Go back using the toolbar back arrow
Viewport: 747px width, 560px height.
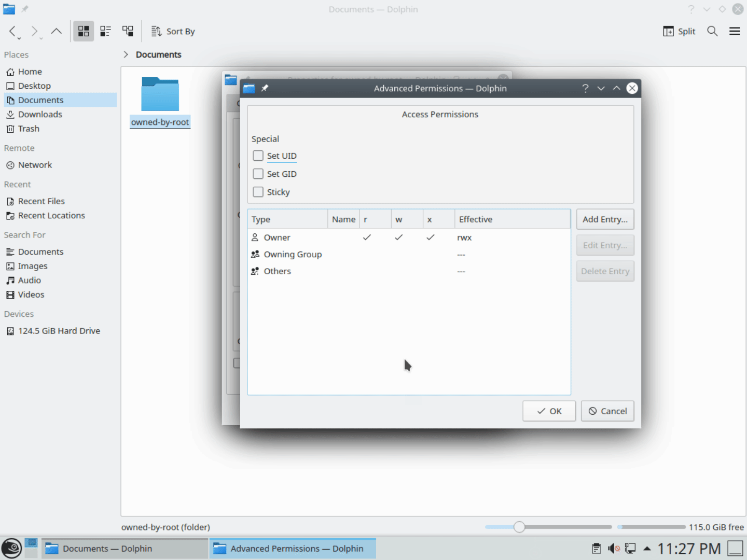click(13, 31)
